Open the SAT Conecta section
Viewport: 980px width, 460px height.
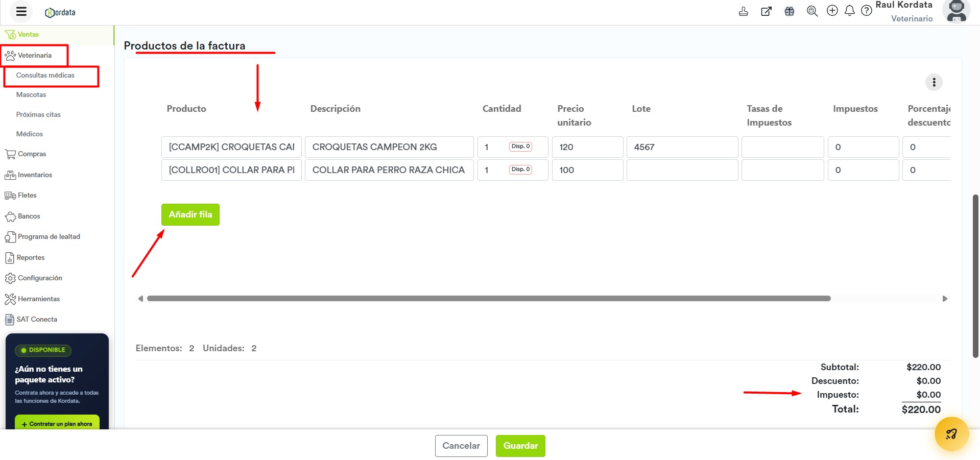pyautogui.click(x=31, y=320)
